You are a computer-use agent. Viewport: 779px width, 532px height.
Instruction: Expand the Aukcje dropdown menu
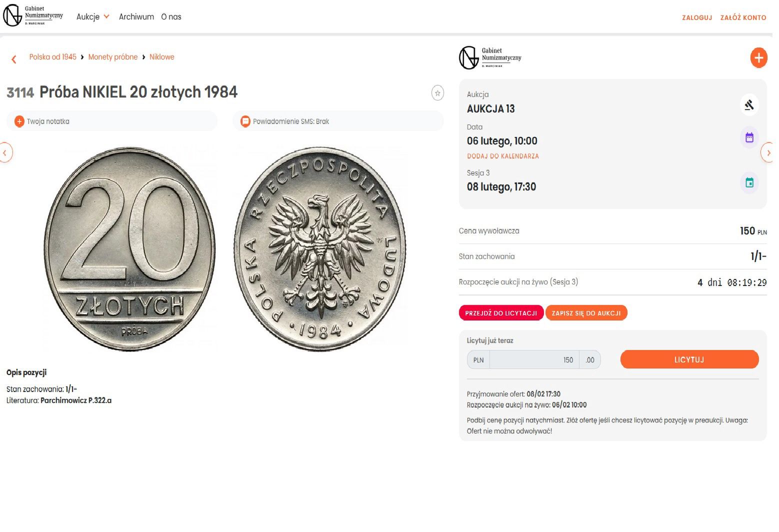[93, 17]
